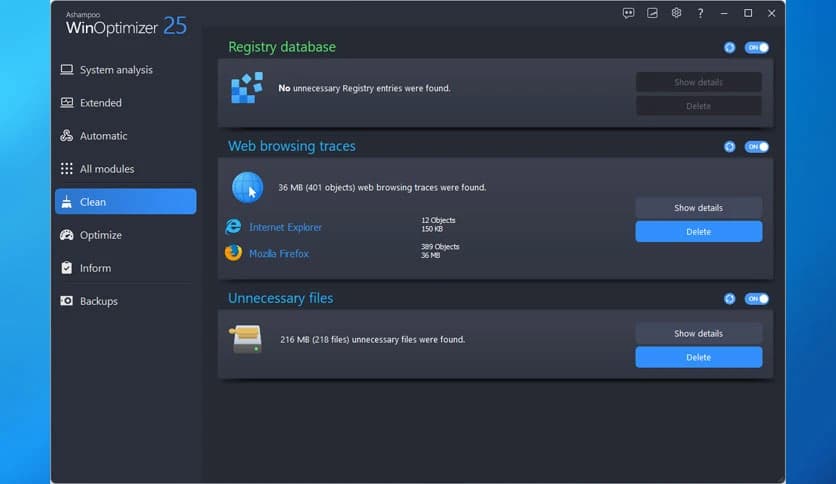Go to All modules section

[106, 169]
